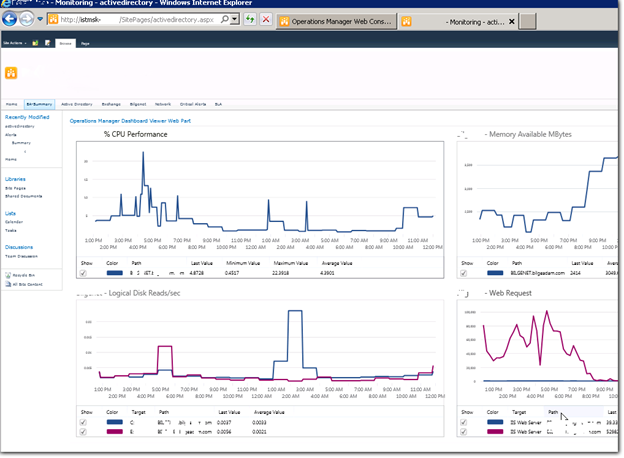Open Site Pages library link

[x=16, y=188]
